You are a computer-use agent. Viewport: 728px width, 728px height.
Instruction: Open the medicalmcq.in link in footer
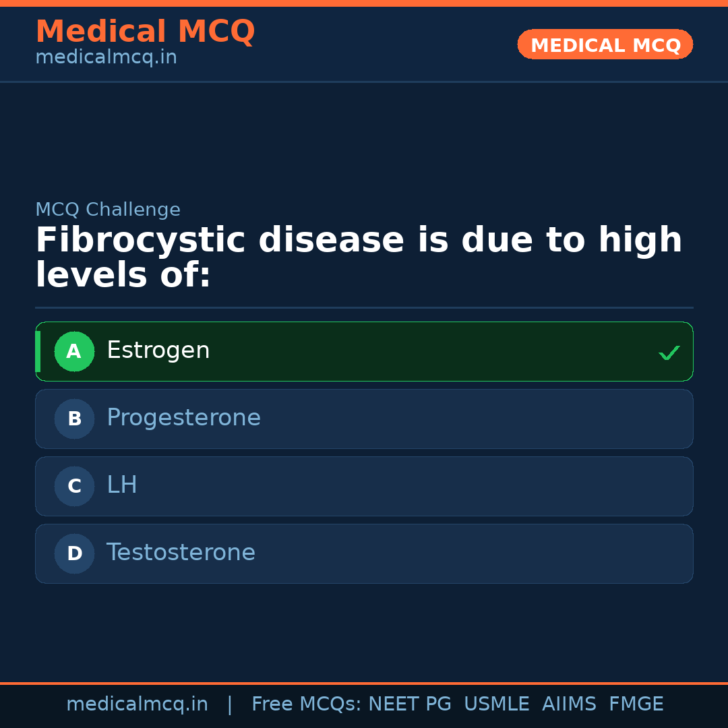137,704
